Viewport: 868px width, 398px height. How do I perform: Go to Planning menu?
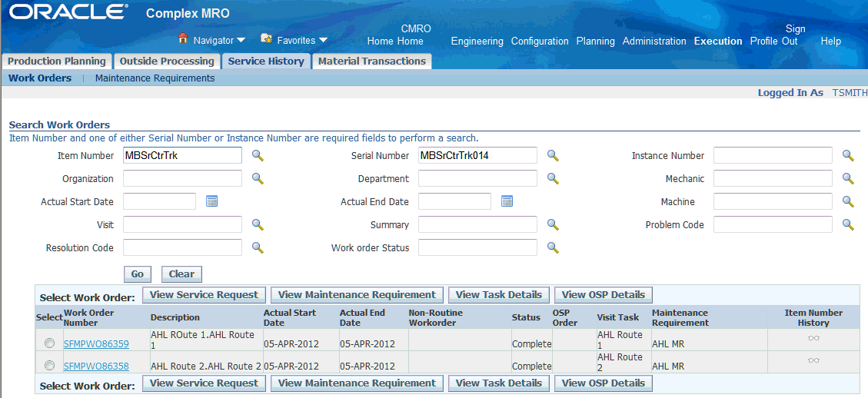596,41
